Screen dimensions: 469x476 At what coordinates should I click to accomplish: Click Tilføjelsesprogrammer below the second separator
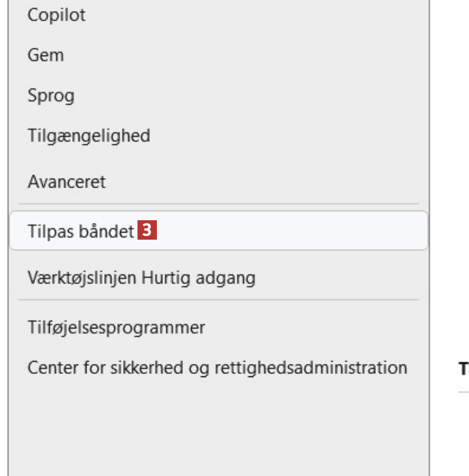pos(116,327)
